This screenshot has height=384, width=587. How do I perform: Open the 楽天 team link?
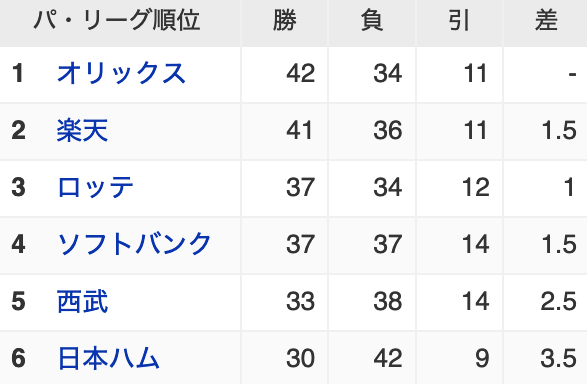82,130
